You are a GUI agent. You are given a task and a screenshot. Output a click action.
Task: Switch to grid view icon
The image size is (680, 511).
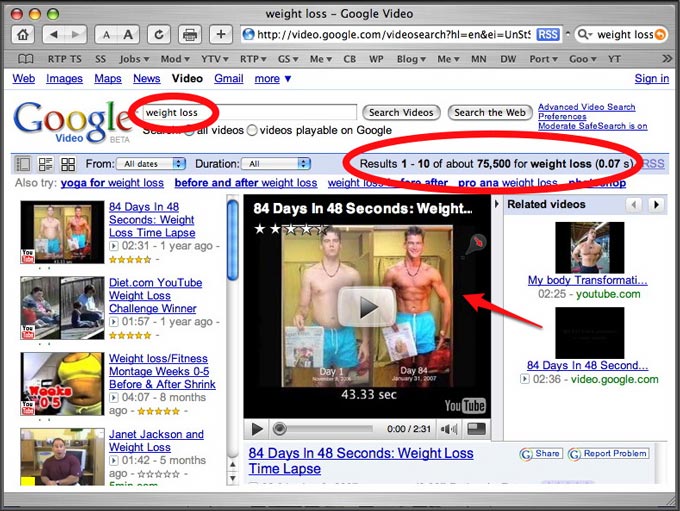click(x=68, y=164)
